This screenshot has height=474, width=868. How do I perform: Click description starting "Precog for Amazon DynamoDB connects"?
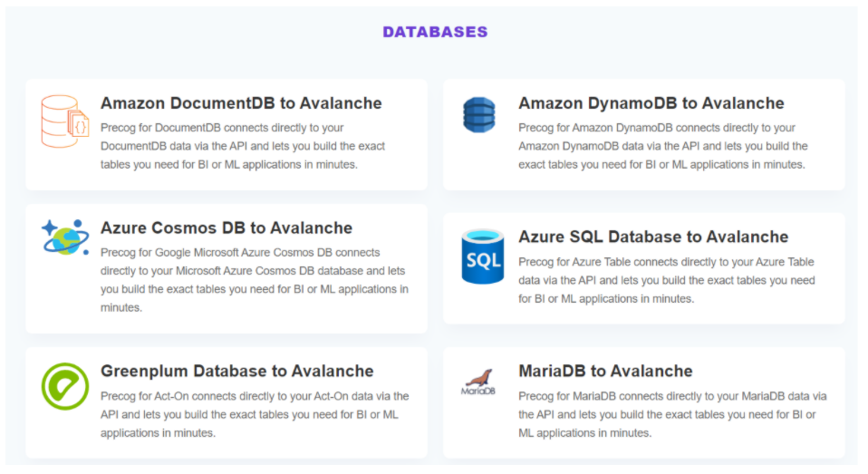[662, 146]
